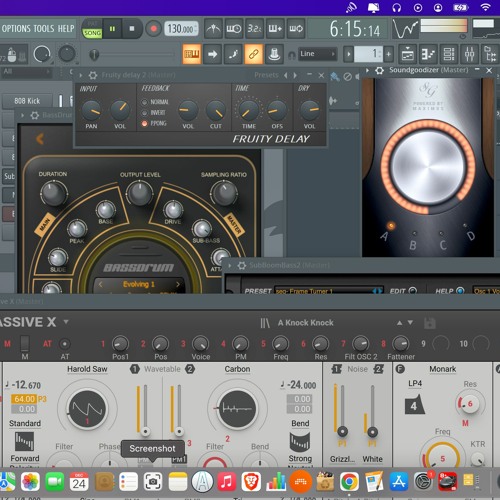Click the CPU oscilloscope graph icon
Screen dimensions: 500x500
coord(405,29)
